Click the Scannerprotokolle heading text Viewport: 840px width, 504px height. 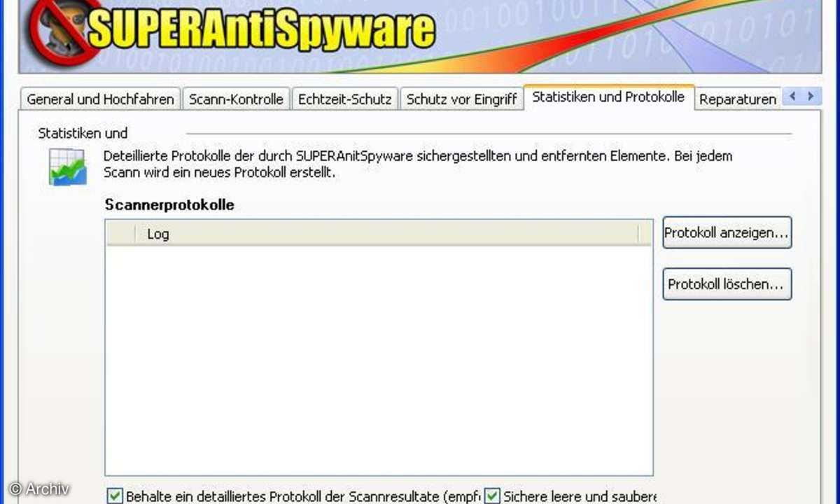click(169, 205)
